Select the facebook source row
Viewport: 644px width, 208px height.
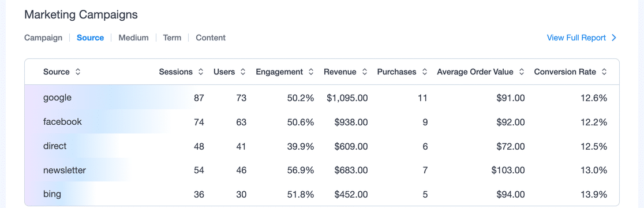[x=322, y=122]
